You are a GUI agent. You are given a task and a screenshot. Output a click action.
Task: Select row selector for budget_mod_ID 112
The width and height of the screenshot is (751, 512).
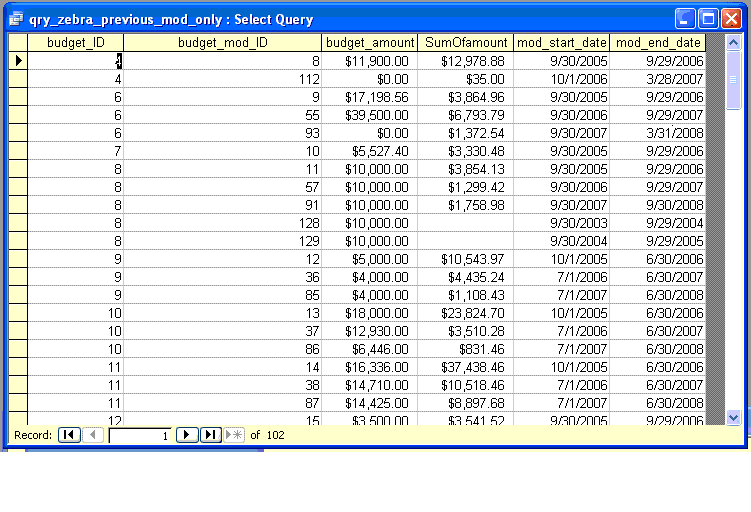(18, 79)
